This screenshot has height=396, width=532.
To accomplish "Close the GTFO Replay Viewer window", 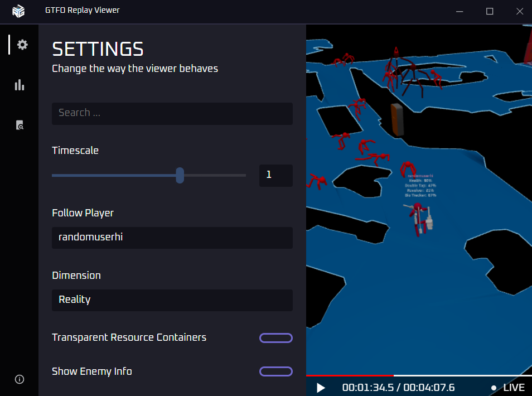I will click(519, 12).
